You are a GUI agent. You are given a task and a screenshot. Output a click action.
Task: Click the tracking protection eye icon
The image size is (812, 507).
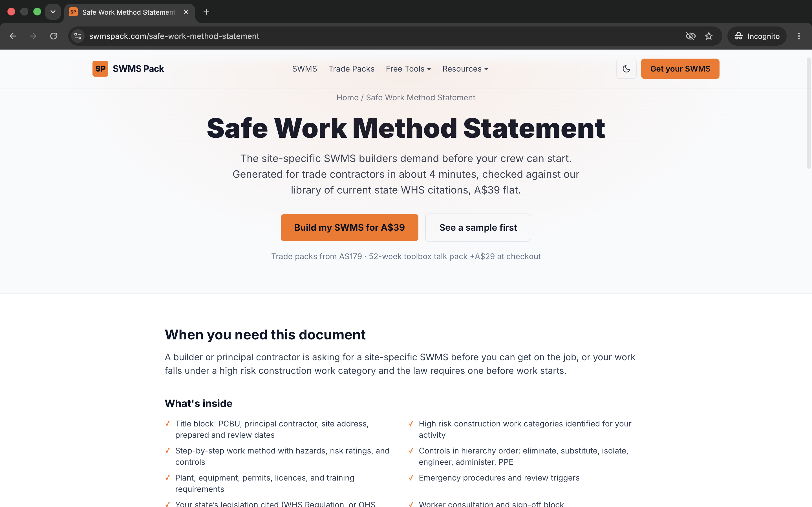coord(690,36)
